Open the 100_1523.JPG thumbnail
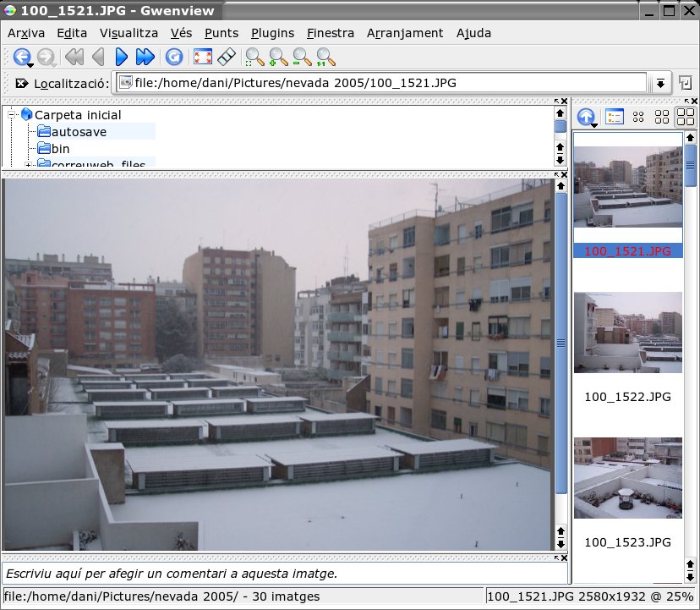700x610 pixels. [627, 478]
